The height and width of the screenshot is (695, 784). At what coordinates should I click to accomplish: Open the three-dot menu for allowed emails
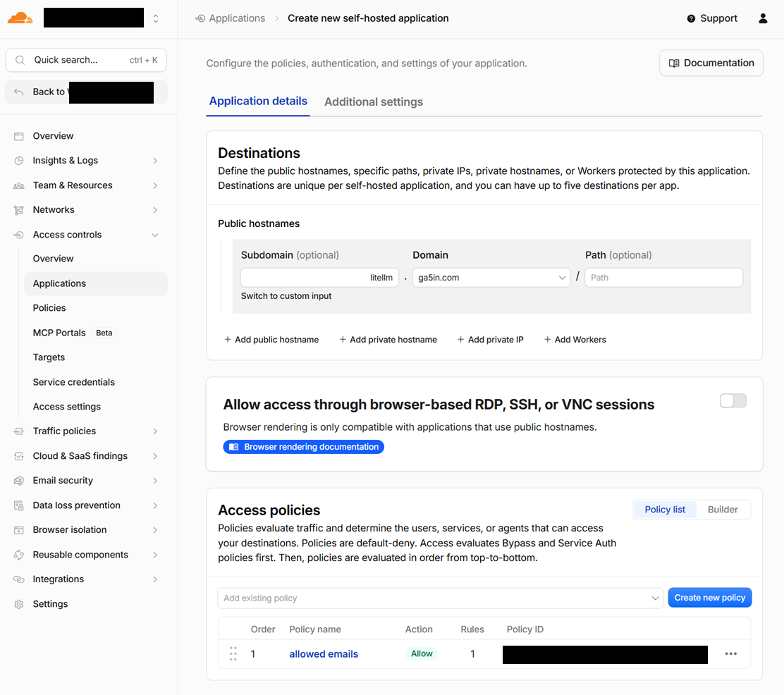pos(731,653)
